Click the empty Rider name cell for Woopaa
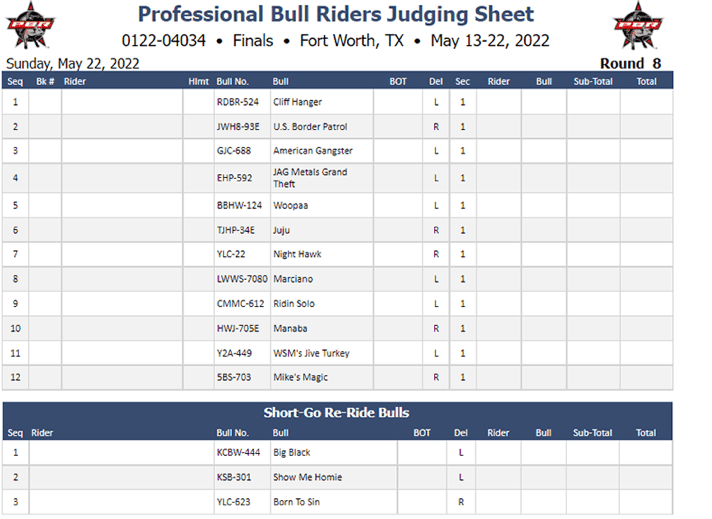712x519 pixels. [x=122, y=206]
